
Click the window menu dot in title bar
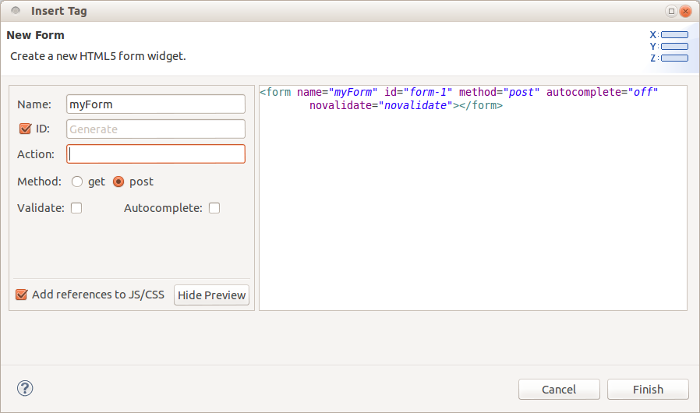pos(16,10)
